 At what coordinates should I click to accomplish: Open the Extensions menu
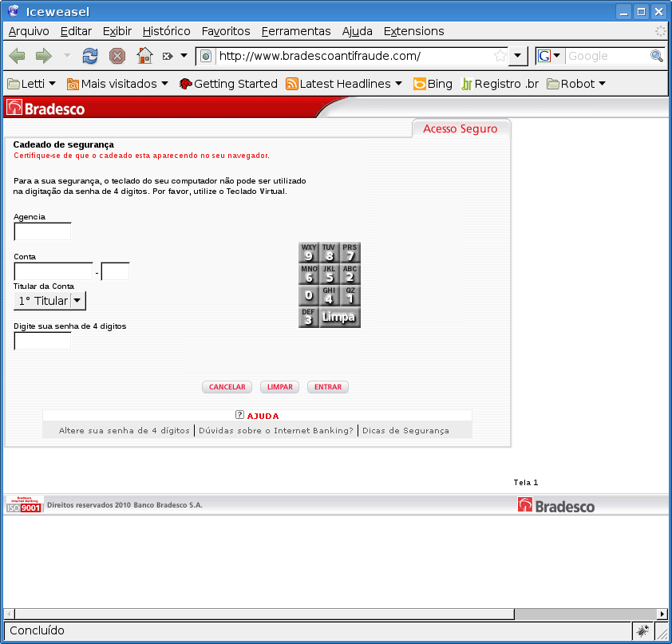(x=413, y=31)
